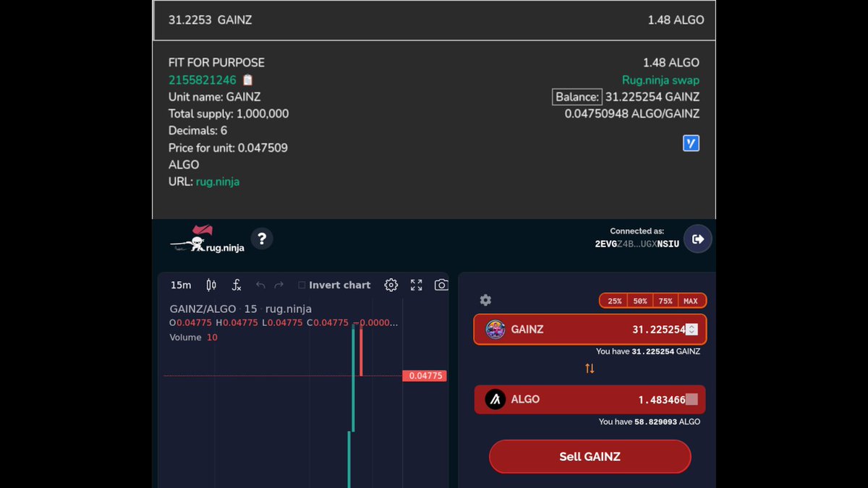Click the Total supply: 1,000,000 text

[x=229, y=114]
